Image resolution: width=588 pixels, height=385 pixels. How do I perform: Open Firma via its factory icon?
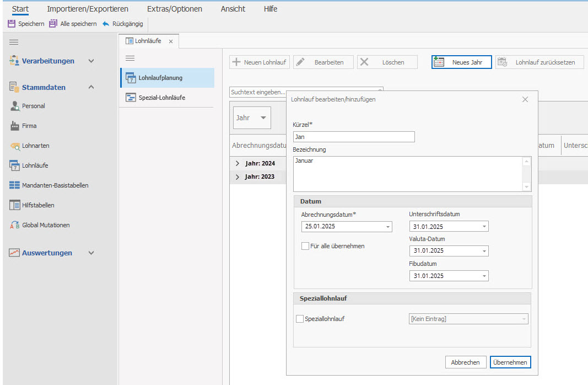[x=15, y=126]
